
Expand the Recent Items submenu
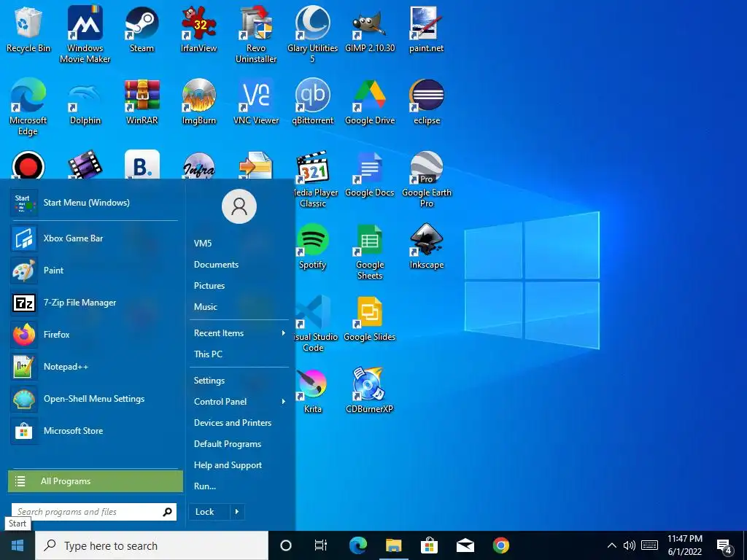pyautogui.click(x=239, y=332)
